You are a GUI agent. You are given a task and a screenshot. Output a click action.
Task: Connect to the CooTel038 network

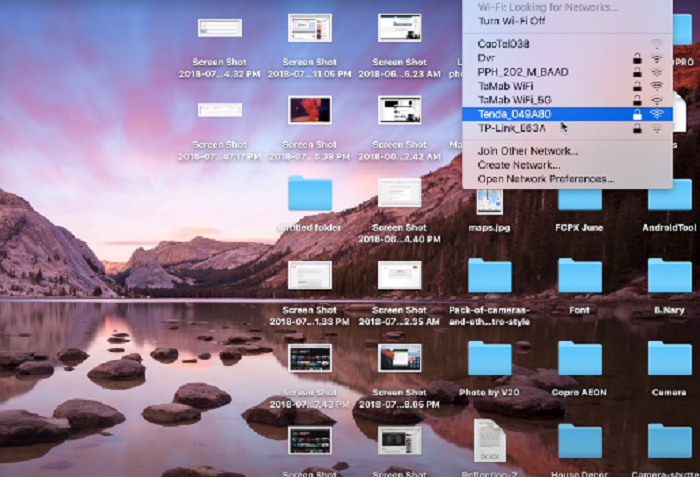click(567, 44)
